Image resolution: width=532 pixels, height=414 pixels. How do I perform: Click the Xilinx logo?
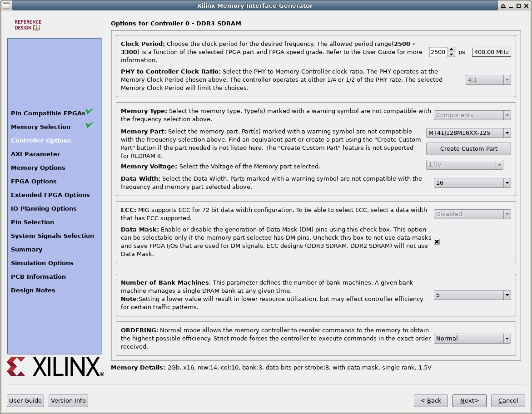(55, 366)
